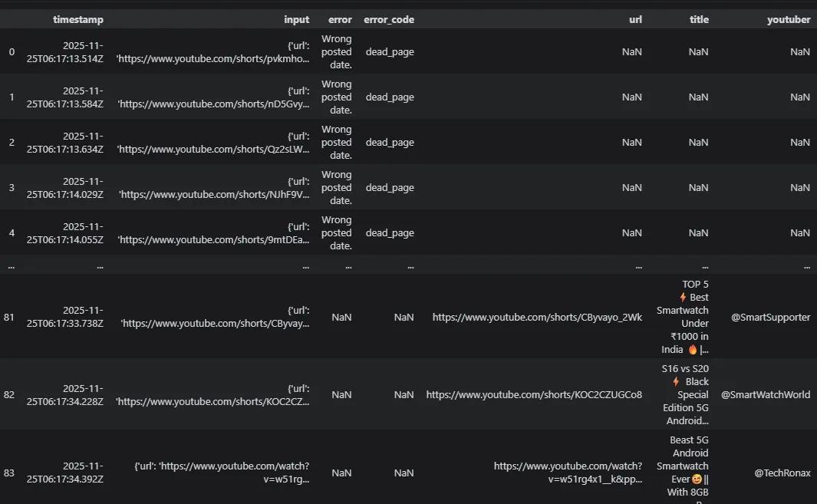This screenshot has height=504, width=817.
Task: Select row index 81
Action: click(x=9, y=317)
